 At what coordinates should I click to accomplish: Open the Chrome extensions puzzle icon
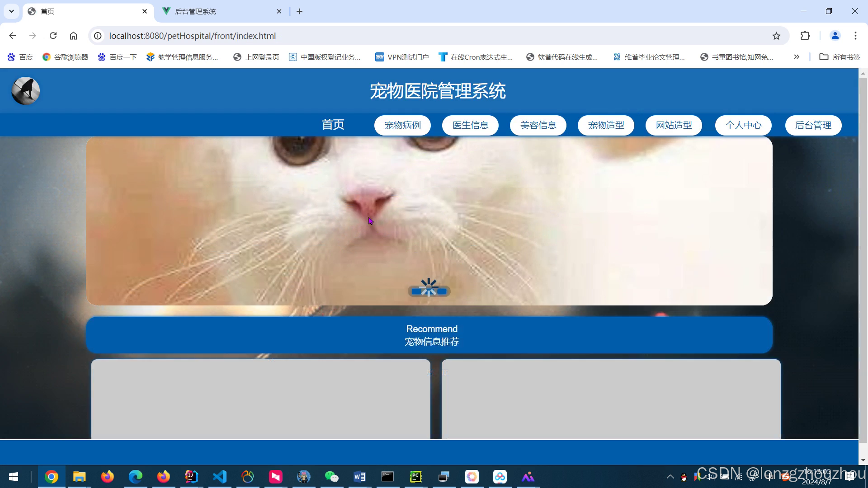(x=805, y=36)
